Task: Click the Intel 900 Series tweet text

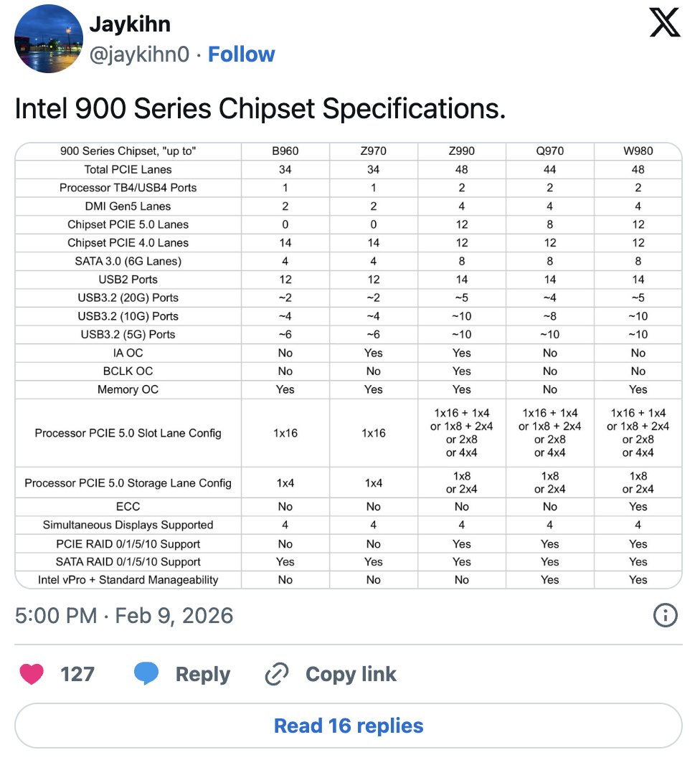Action: (260, 109)
